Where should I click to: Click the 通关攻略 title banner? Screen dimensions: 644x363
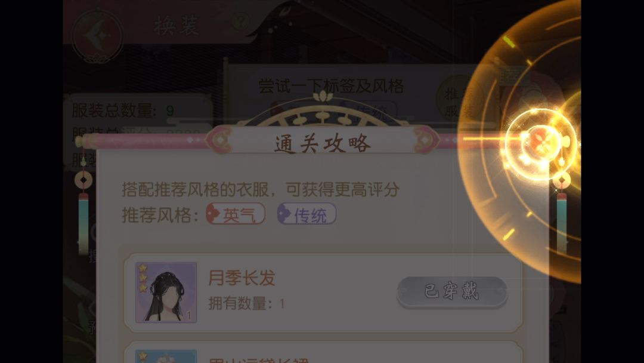coord(323,143)
